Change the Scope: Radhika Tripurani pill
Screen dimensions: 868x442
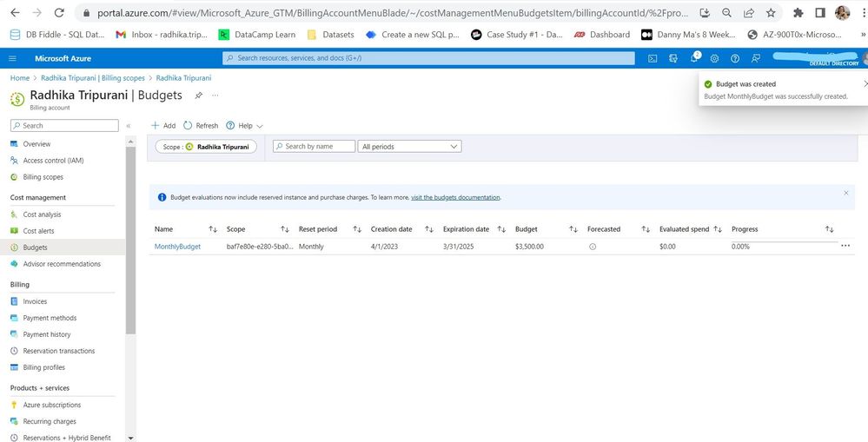point(206,147)
